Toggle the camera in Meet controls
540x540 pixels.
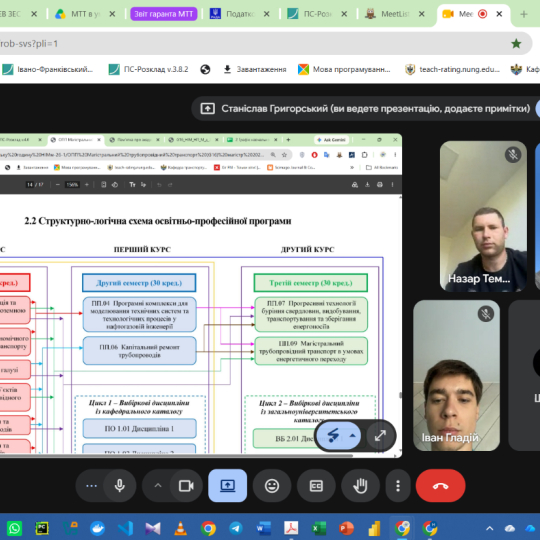(186, 486)
